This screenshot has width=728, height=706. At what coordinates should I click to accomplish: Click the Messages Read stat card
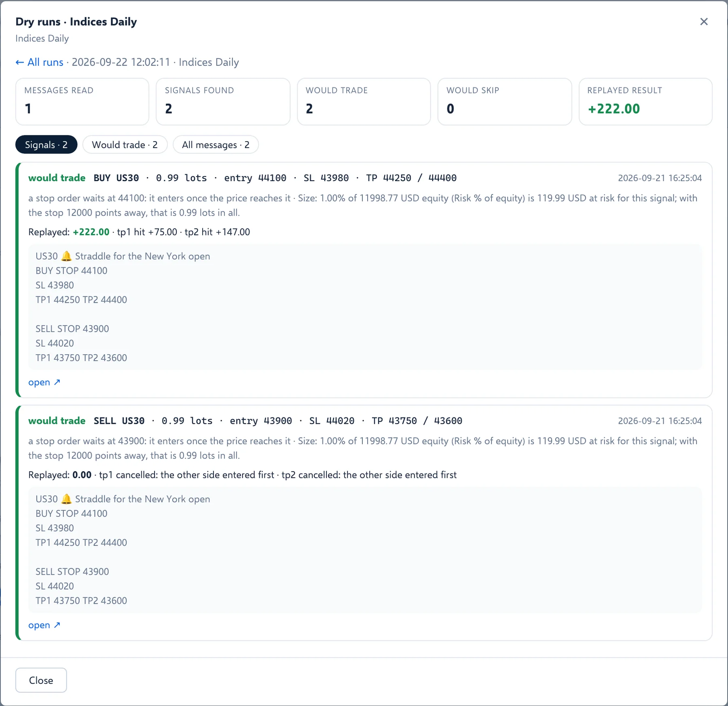[82, 101]
